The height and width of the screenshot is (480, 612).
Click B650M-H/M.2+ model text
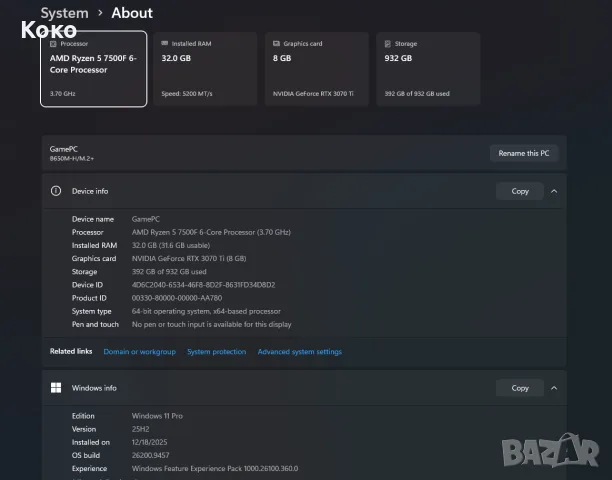click(72, 158)
